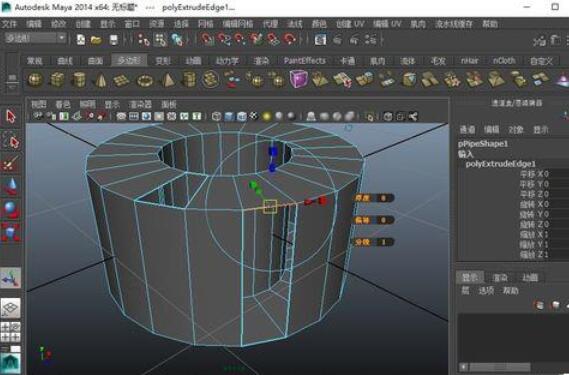Screen dimensions: 569x375
Task: Switch to four-view layout
Action: click(x=11, y=331)
